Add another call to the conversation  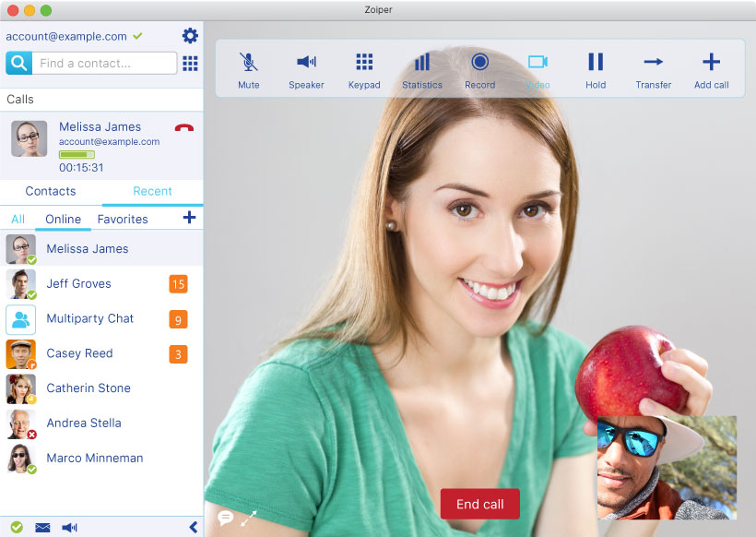coord(711,70)
